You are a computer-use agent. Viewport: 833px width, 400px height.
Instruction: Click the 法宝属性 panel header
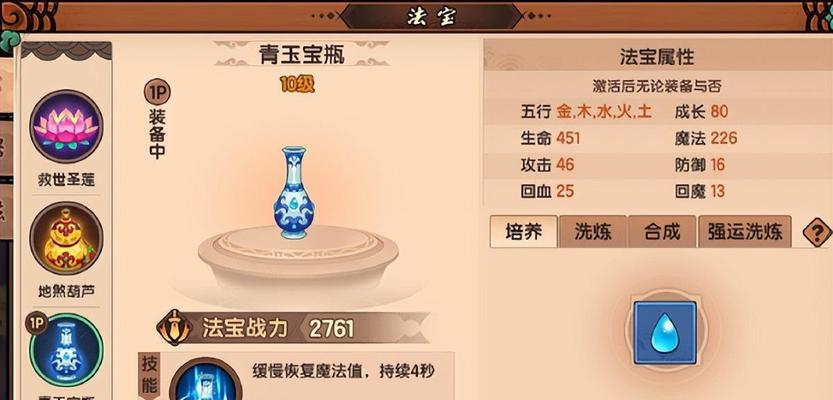point(658,56)
